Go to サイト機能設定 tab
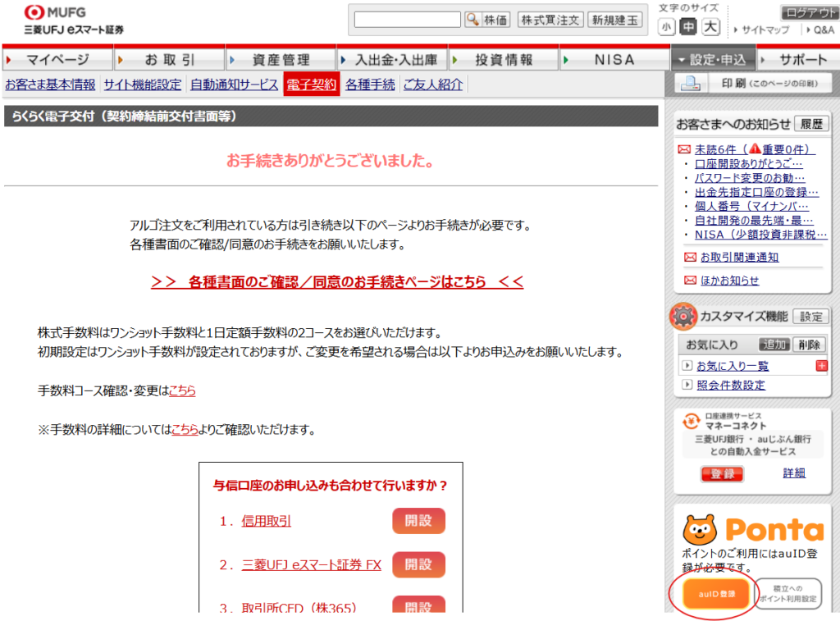This screenshot has width=840, height=621. (x=143, y=84)
